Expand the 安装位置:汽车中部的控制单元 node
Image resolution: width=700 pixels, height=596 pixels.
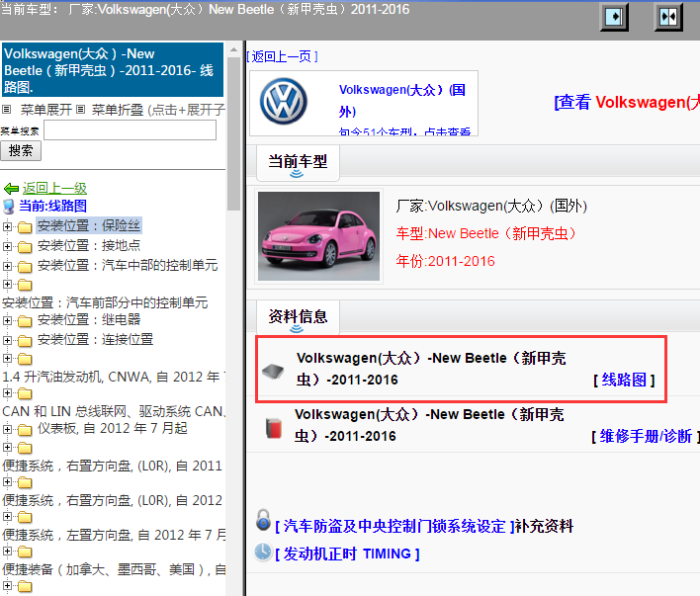(7, 266)
